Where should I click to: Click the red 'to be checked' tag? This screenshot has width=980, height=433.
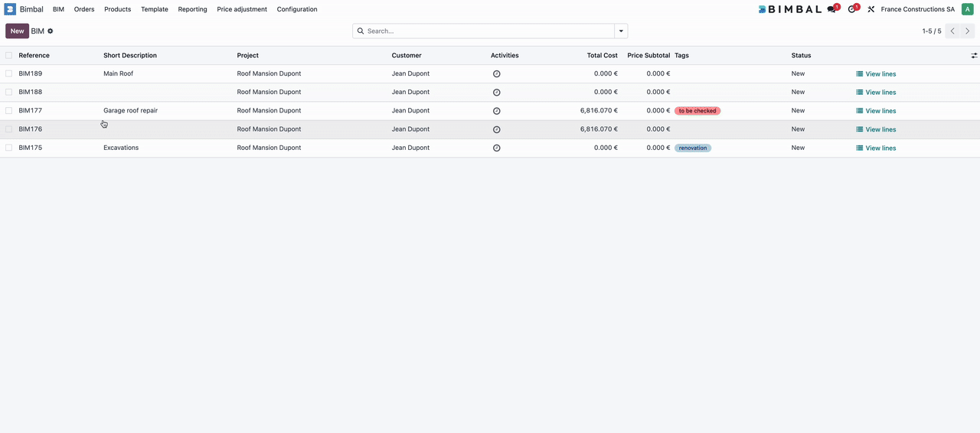click(x=697, y=111)
